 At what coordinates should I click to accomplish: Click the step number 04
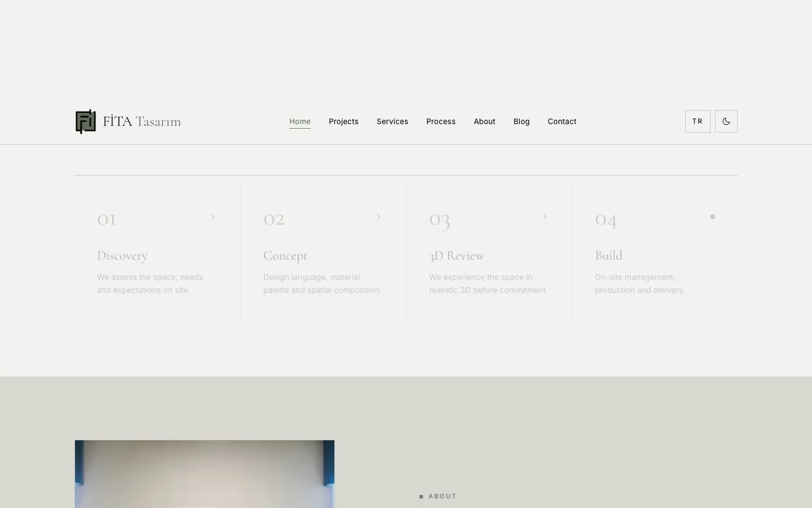606,220
